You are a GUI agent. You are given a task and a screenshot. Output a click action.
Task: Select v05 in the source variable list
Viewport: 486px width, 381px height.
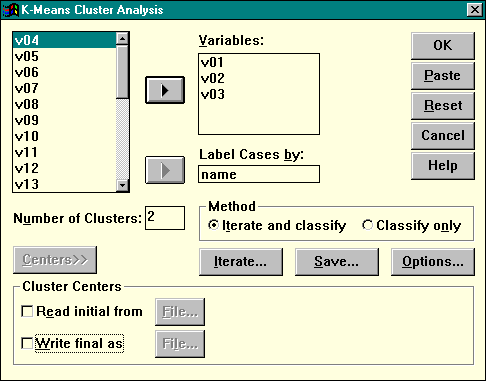pos(64,56)
